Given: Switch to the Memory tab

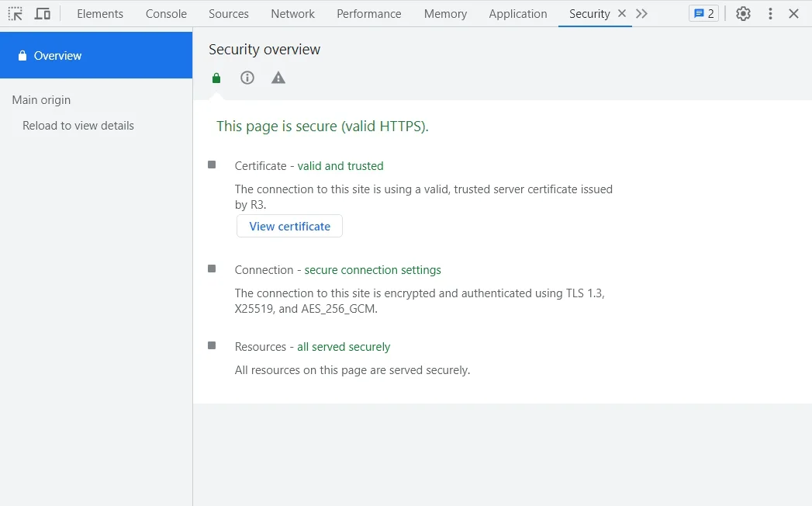Looking at the screenshot, I should click(x=445, y=14).
